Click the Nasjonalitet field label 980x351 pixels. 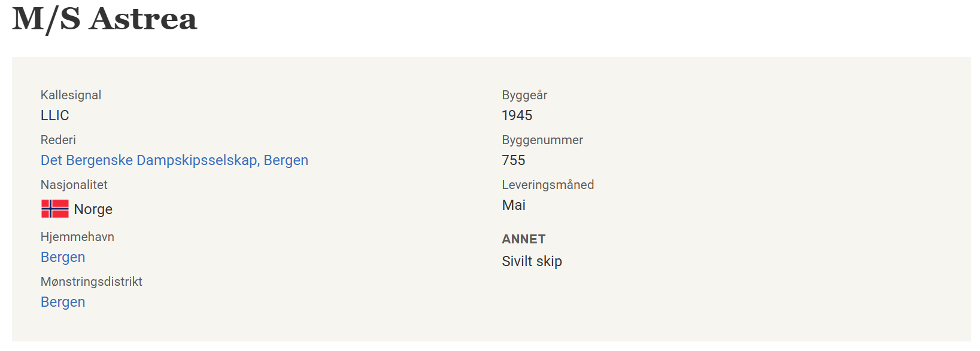point(74,185)
